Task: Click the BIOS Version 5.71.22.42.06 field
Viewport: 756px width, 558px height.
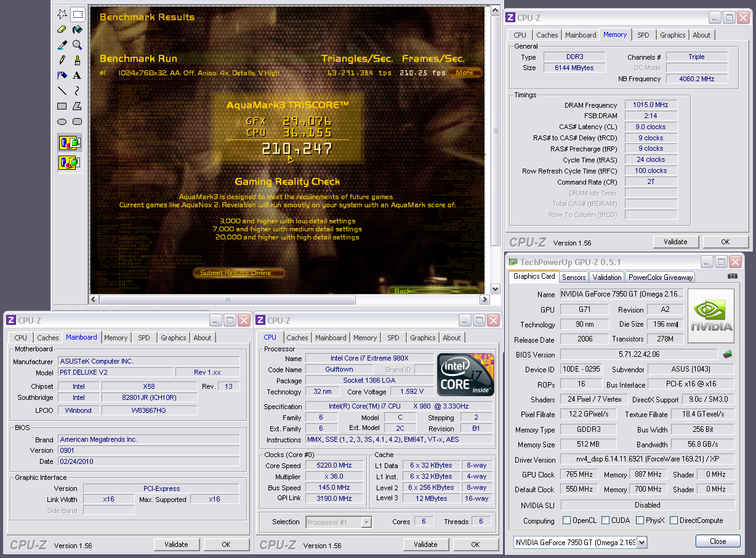Action: pos(639,354)
